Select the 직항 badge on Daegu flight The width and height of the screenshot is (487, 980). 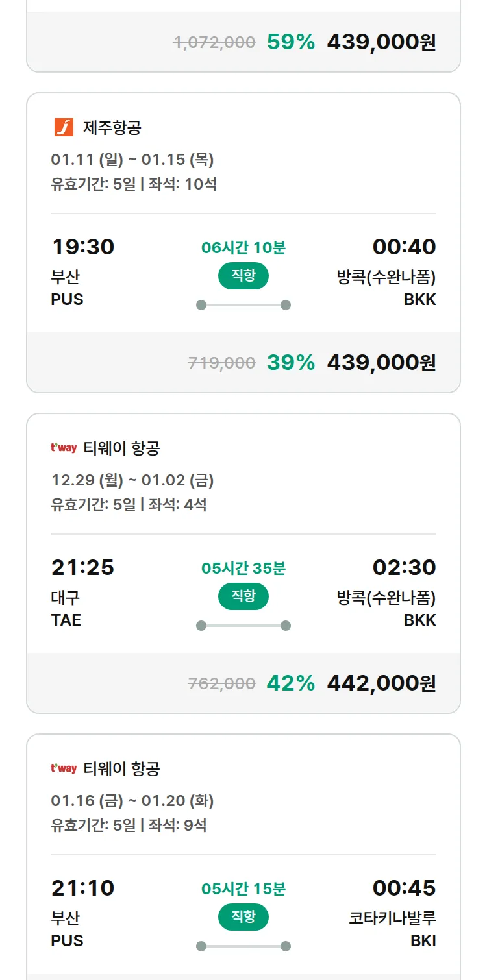pos(243,596)
